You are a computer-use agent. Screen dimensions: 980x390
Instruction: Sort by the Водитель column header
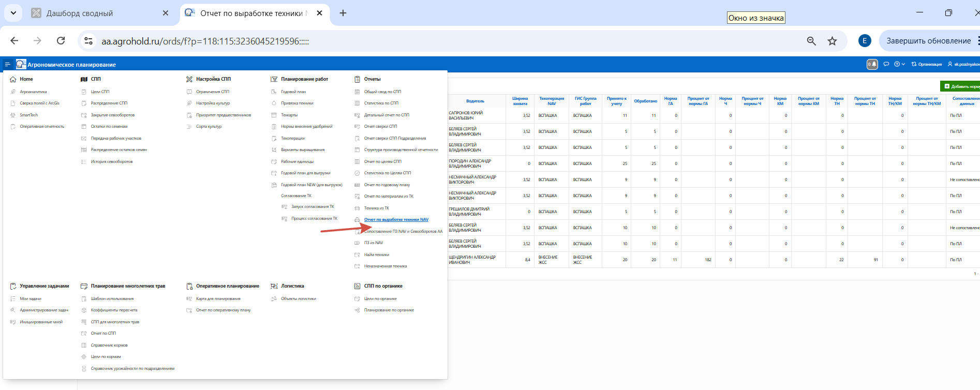pos(475,101)
